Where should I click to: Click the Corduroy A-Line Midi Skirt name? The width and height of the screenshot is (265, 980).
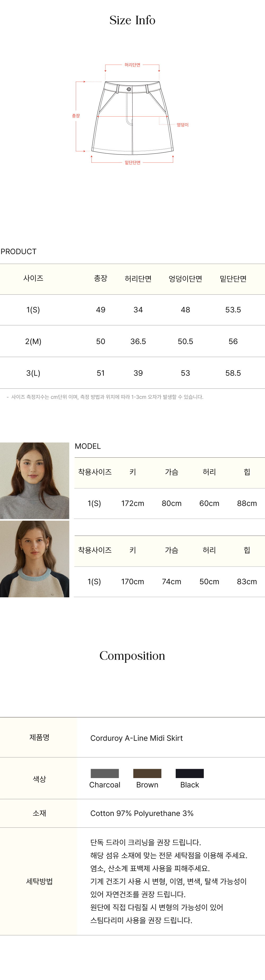point(136,738)
